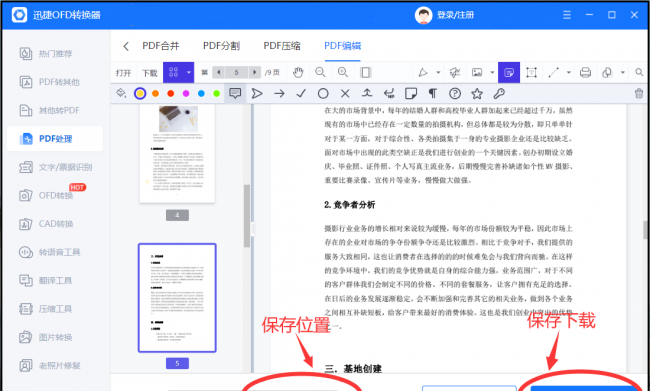This screenshot has height=391, width=650.
Task: Select the checkmark annotation
Action: click(x=301, y=94)
